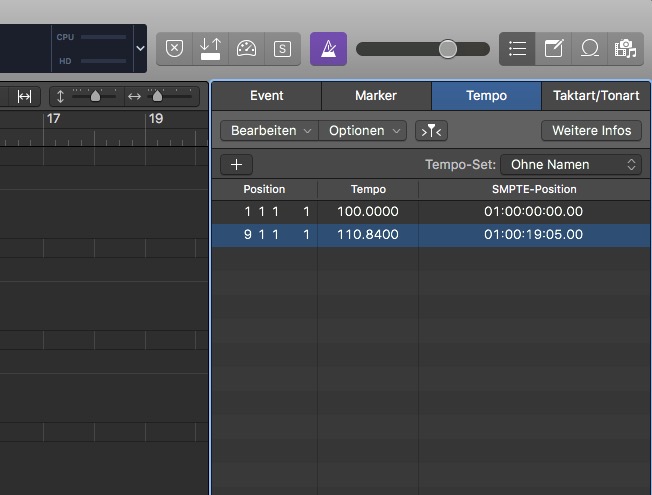This screenshot has width=652, height=495.
Task: Add a tempo event with plus button
Action: tap(237, 165)
